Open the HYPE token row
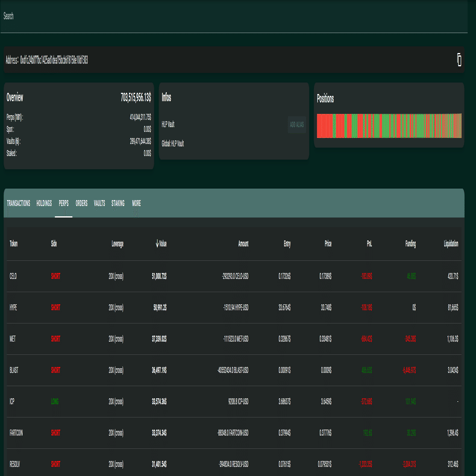 coord(234,307)
